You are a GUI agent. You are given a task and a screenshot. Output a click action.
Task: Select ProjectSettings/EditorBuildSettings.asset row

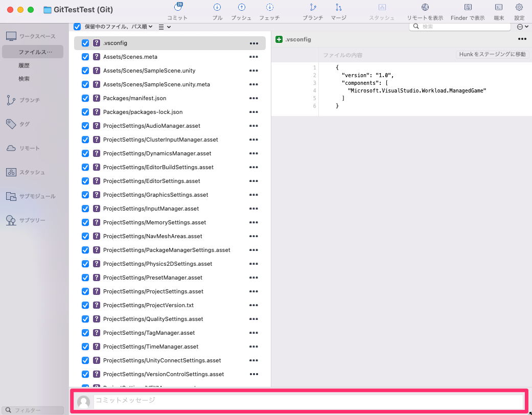click(170, 167)
